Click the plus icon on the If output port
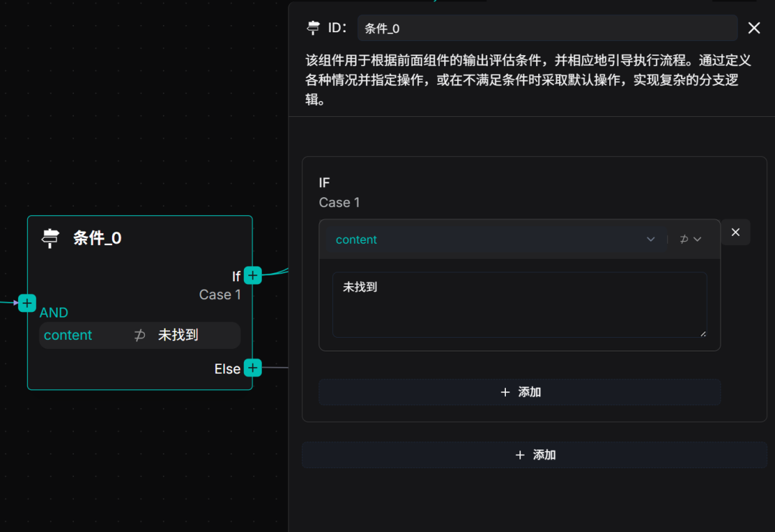The height and width of the screenshot is (532, 775). (x=252, y=275)
